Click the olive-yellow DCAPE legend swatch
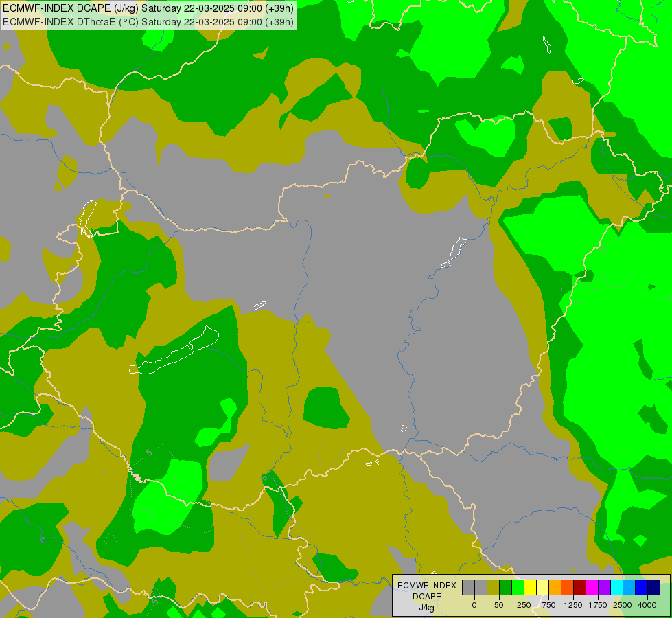 [494, 588]
